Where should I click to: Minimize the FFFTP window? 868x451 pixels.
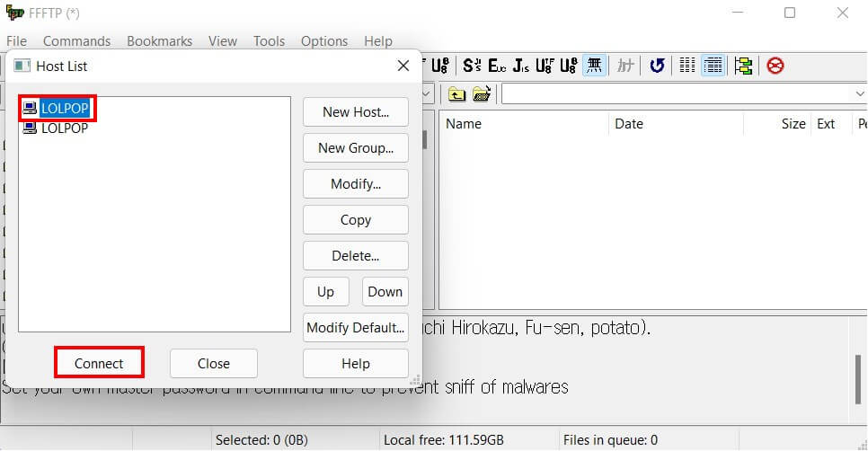pos(738,13)
